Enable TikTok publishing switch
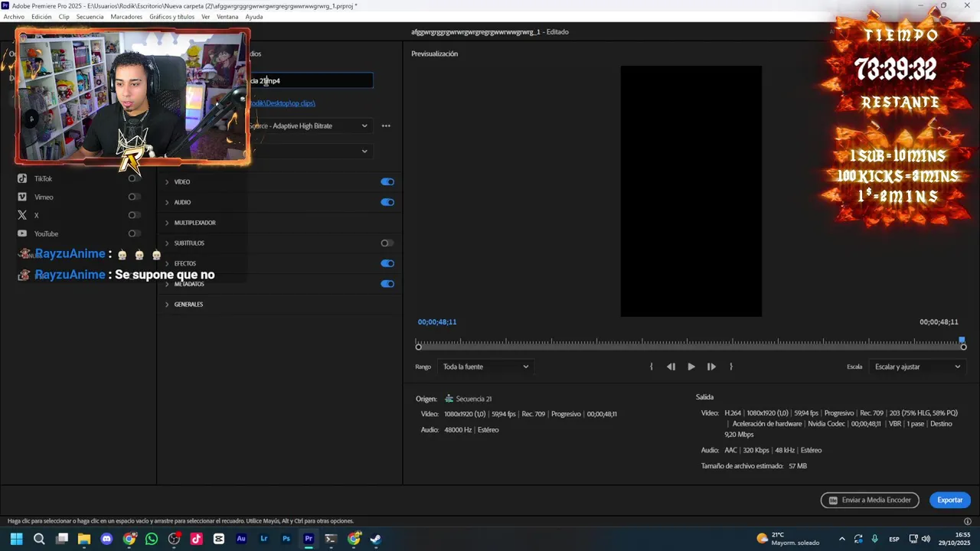980x551 pixels. pyautogui.click(x=134, y=178)
